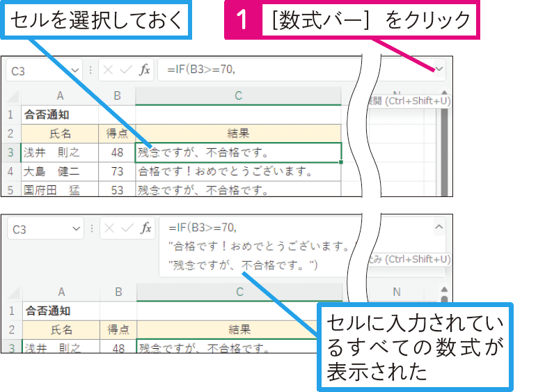The height and width of the screenshot is (392, 545).
Task: Click formula line "残念ですが、不合格です。") in expanded bar
Action: [x=243, y=265]
